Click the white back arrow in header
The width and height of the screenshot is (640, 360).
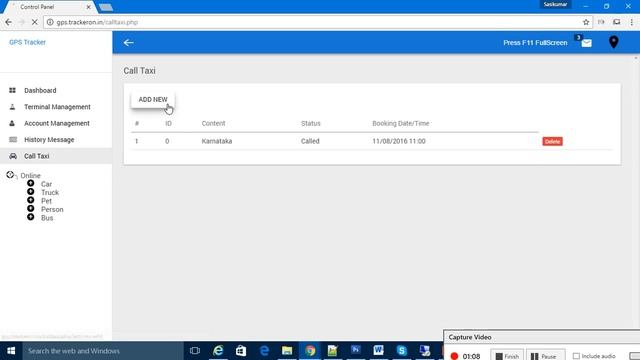pos(129,42)
